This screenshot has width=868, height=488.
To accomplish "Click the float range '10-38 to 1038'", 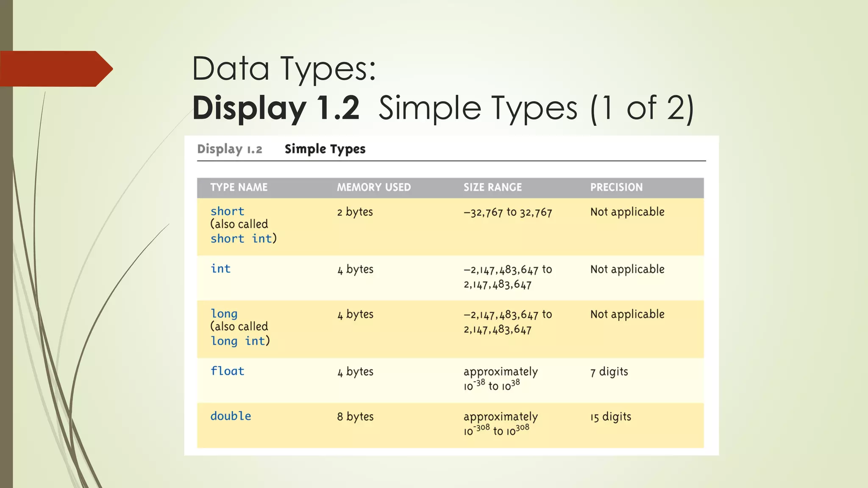I will (x=492, y=385).
